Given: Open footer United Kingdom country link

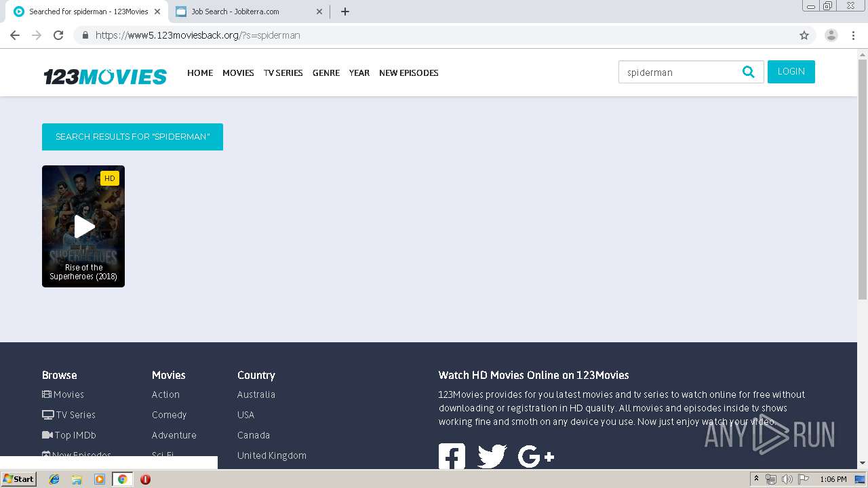Looking at the screenshot, I should tap(272, 455).
